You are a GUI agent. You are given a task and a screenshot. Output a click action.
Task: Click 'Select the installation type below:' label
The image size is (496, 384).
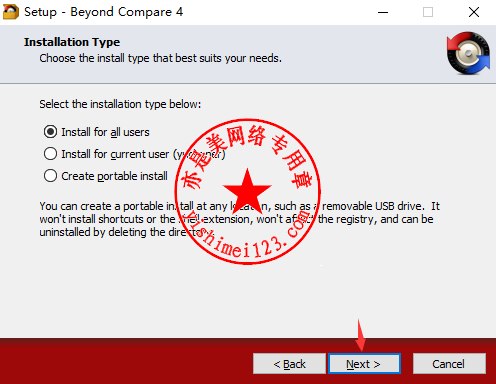pyautogui.click(x=120, y=104)
